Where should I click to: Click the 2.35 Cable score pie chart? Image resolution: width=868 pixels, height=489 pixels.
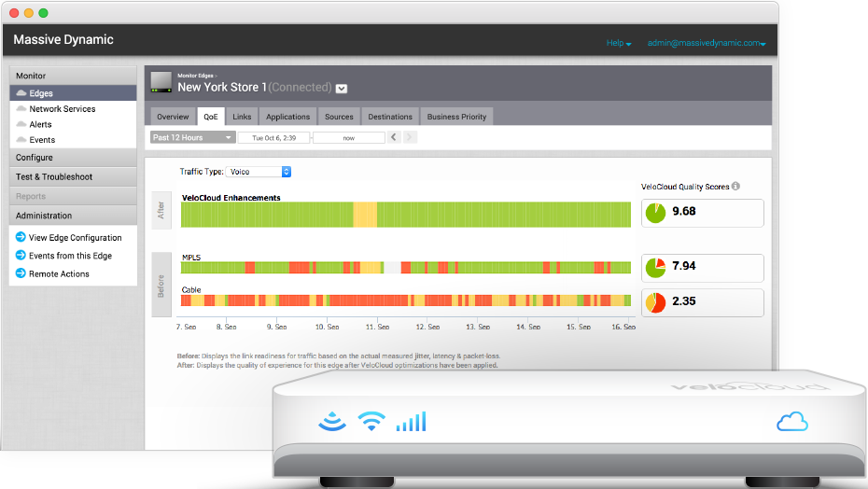(x=655, y=302)
